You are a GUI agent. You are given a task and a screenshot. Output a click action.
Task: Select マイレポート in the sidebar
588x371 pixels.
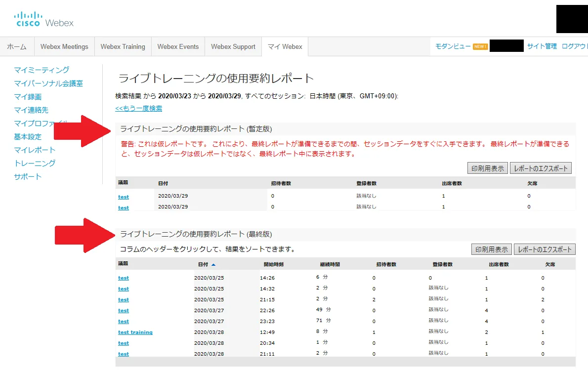click(35, 150)
